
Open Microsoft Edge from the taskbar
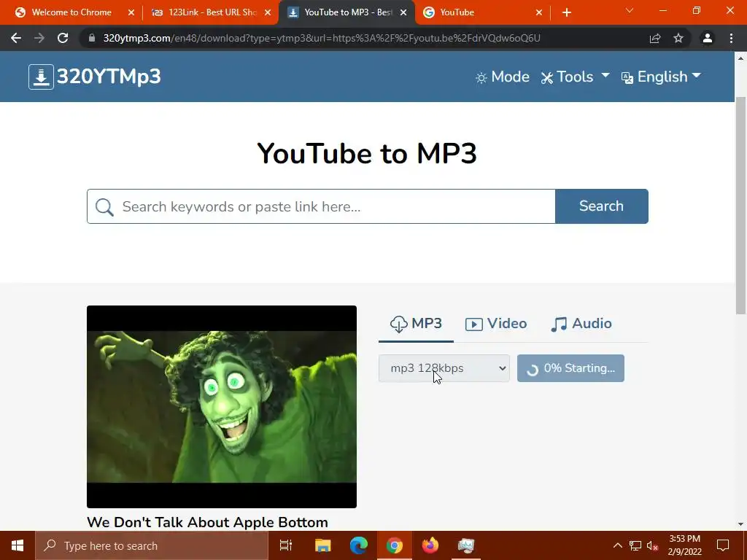[359, 545]
